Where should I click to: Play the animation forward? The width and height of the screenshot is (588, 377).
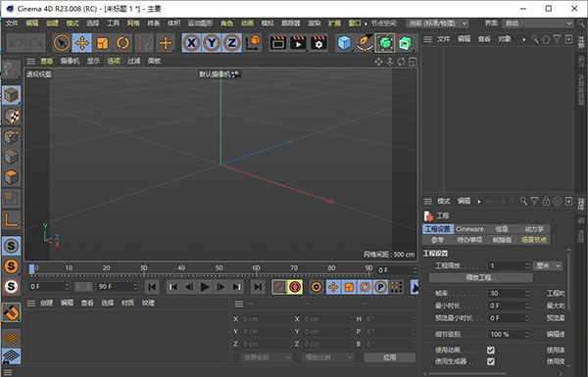coord(205,287)
